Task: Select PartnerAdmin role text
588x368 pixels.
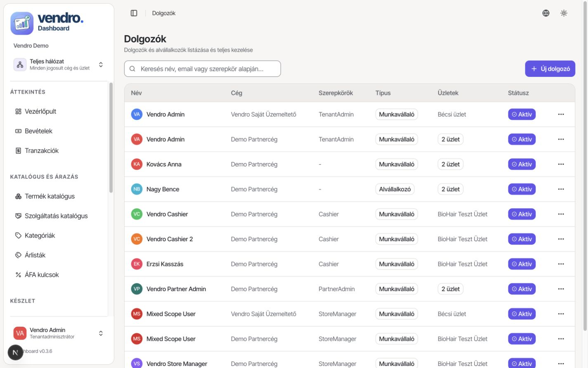Action: 337,289
